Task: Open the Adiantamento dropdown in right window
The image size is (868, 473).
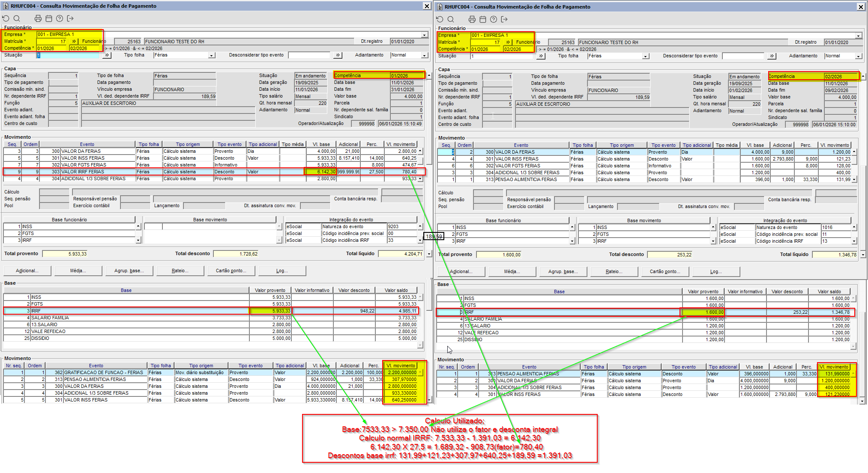Action: [x=858, y=56]
